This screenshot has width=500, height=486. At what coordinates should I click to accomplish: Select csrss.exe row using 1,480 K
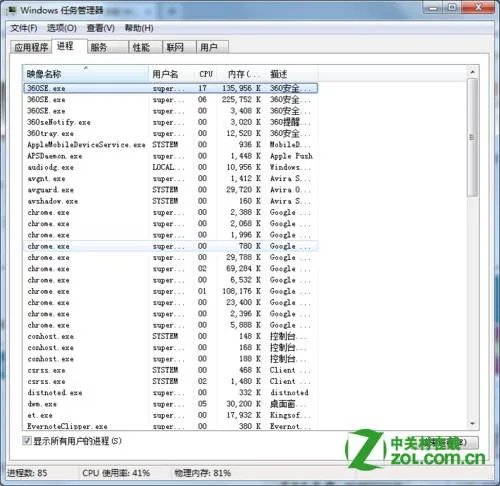pyautogui.click(x=171, y=381)
